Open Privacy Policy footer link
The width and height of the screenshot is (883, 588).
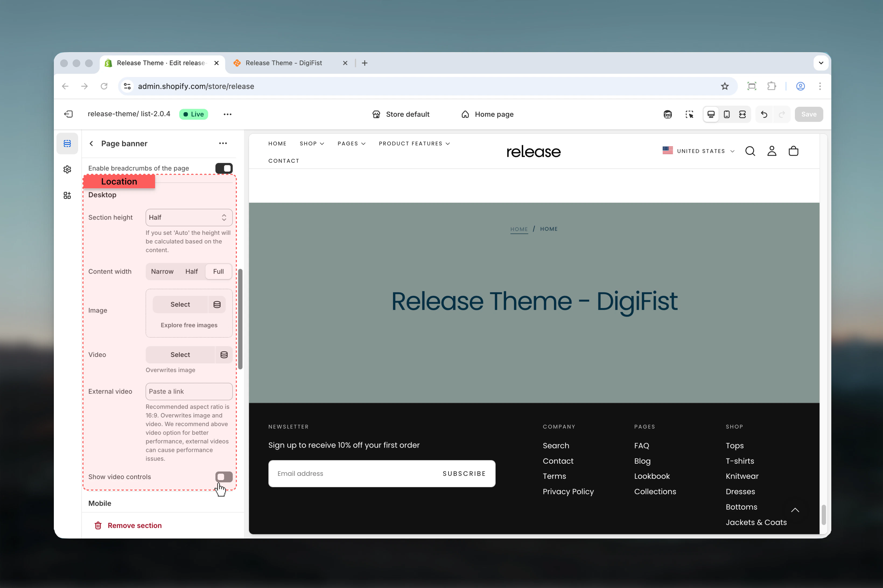point(568,492)
